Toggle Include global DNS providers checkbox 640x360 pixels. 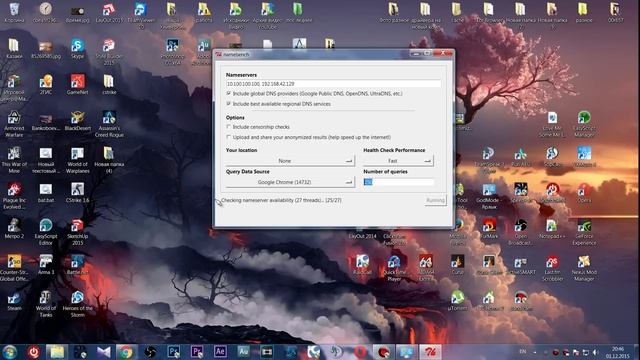pos(229,93)
